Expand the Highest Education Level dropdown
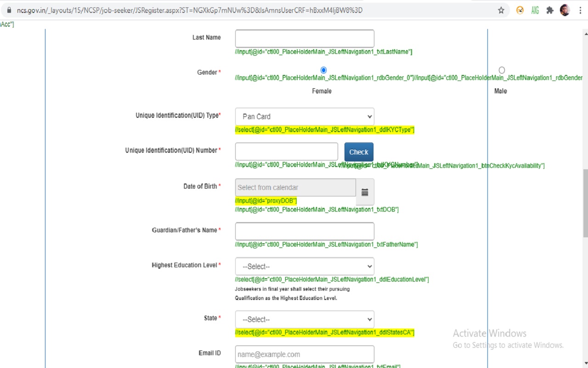Screen dimensions: 588x368 (x=305, y=266)
